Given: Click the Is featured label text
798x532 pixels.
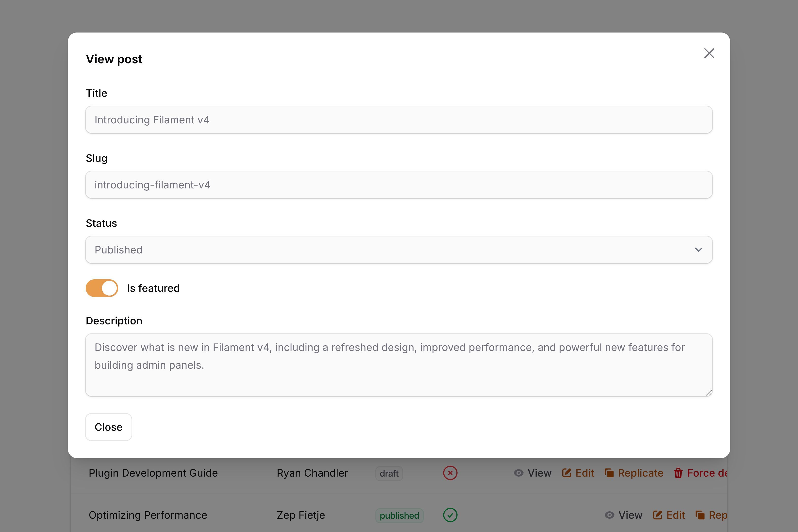Looking at the screenshot, I should [x=153, y=288].
